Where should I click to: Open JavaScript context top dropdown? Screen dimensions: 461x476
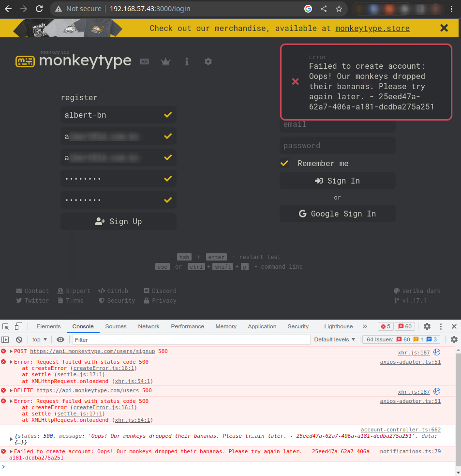40,340
